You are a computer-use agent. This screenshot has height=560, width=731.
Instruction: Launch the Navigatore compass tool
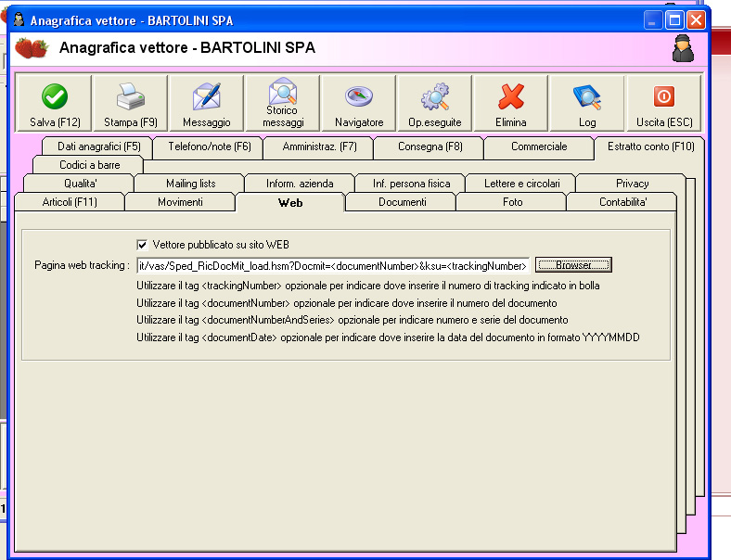(359, 103)
